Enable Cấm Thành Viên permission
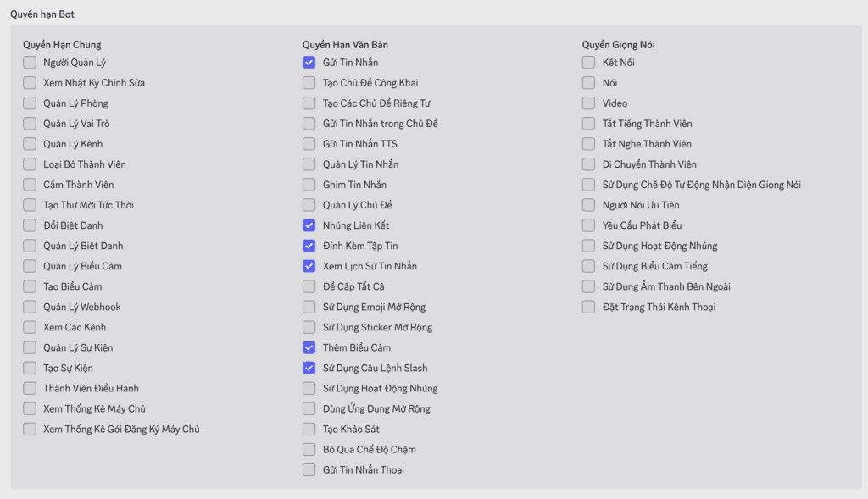The image size is (868, 499). click(x=30, y=185)
